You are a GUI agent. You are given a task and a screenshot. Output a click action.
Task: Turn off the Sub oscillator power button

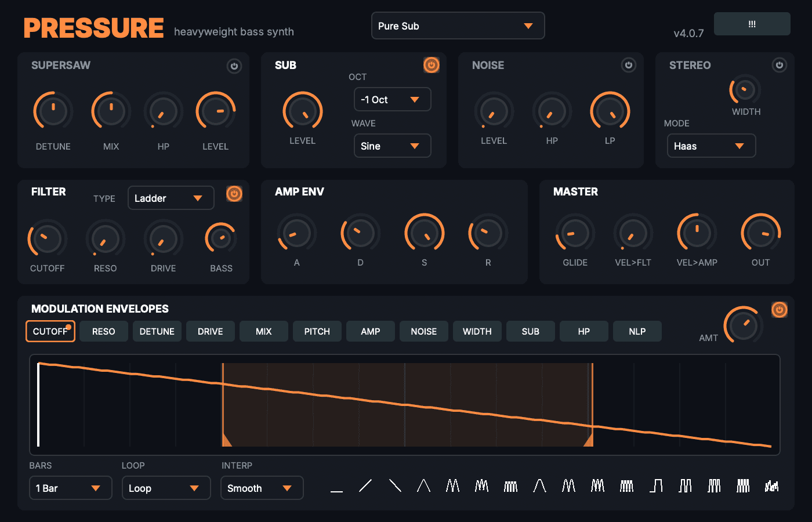pos(432,65)
